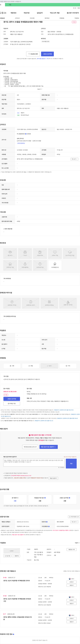Click the 필기 screening method box
Image resolution: width=80 pixels, height=644 pixels.
[x=49, y=366]
